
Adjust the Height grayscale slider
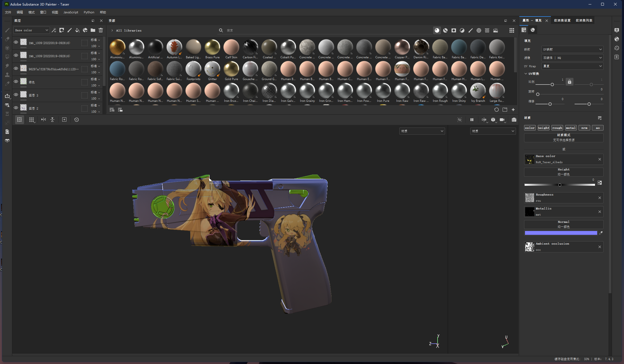560,185
